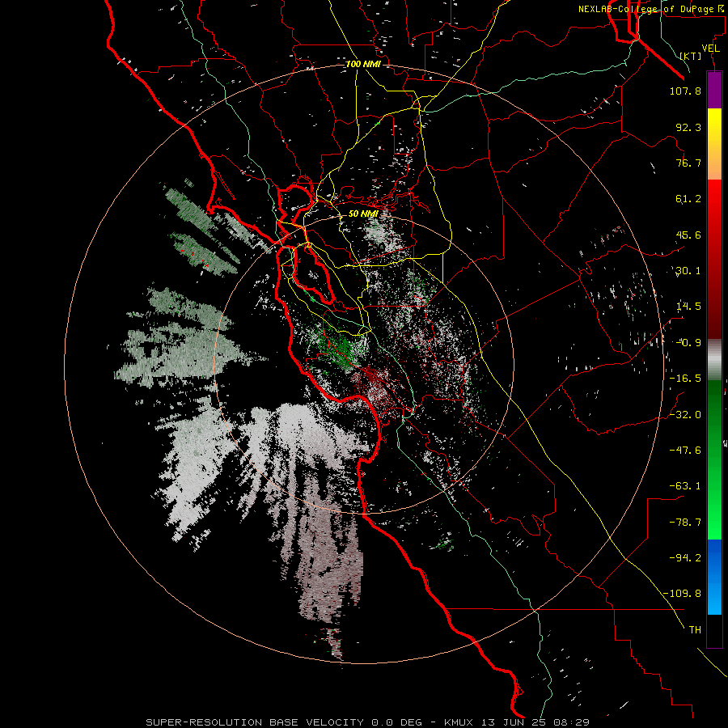Click the -109.8 velocity scale value
The width and height of the screenshot is (728, 728).
coord(682,594)
